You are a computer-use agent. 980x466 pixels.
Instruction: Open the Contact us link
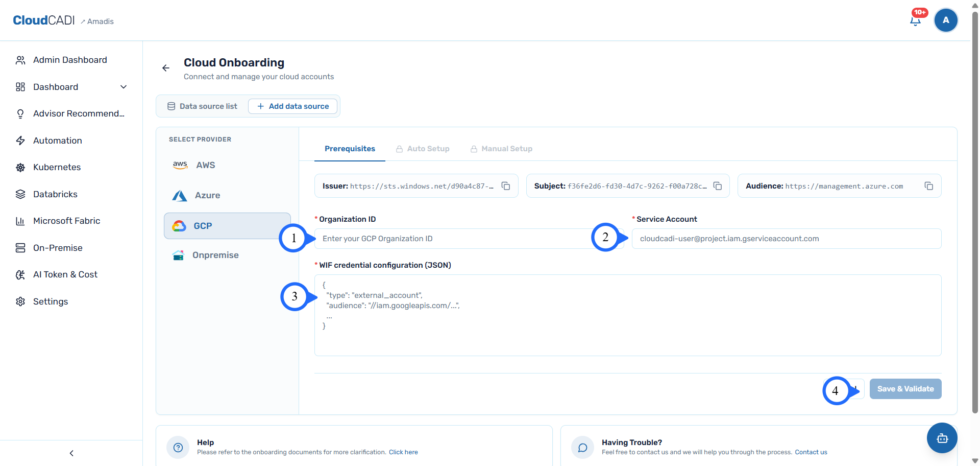pos(811,452)
